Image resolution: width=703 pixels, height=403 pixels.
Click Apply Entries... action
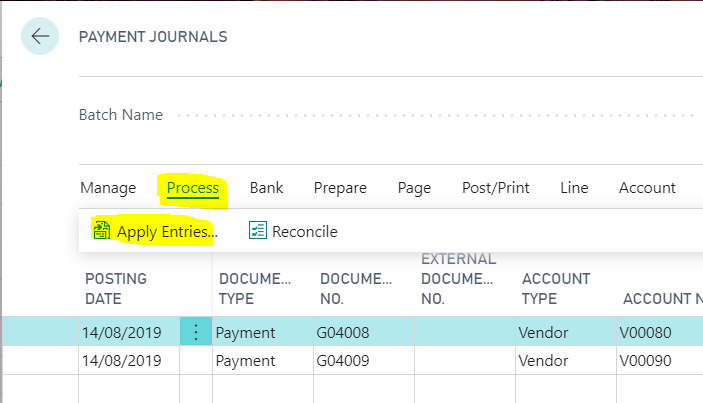point(166,232)
